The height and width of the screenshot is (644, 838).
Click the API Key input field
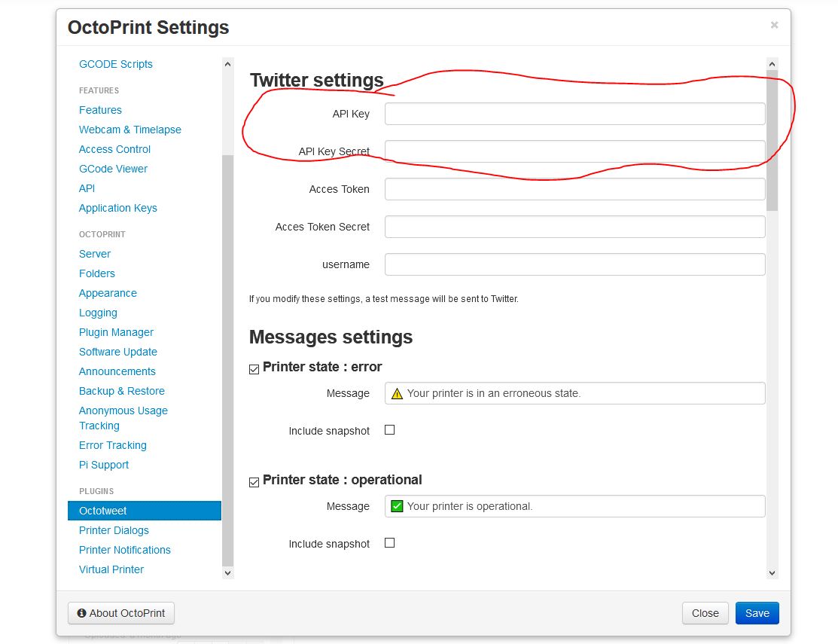(574, 114)
